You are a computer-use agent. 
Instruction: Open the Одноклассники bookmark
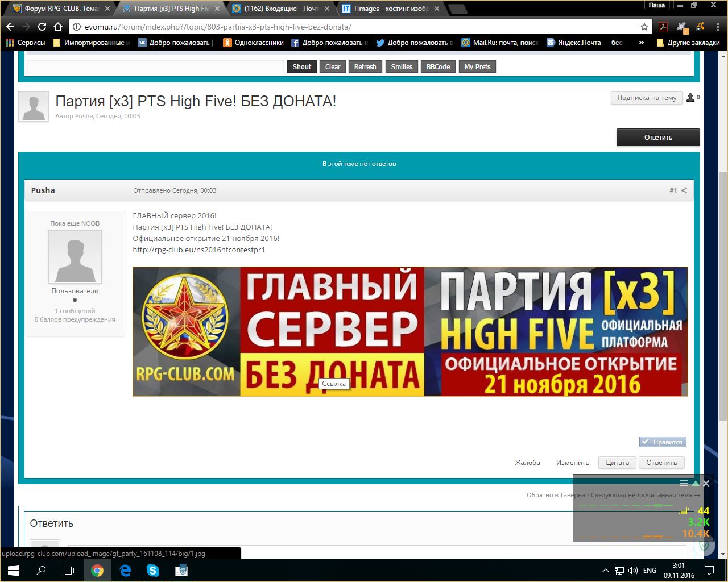253,43
